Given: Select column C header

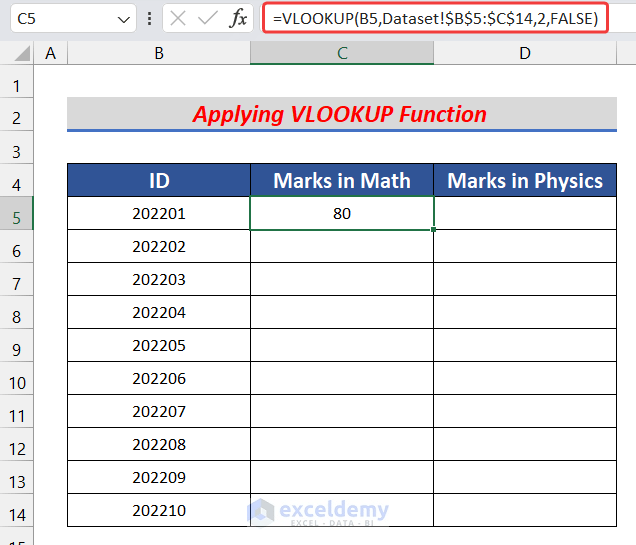Looking at the screenshot, I should pos(342,53).
